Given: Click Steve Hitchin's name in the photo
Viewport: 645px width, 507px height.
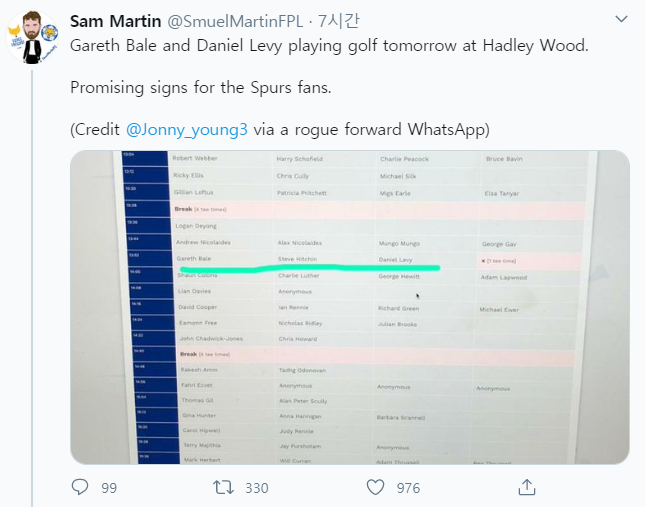Looking at the screenshot, I should click(x=297, y=259).
